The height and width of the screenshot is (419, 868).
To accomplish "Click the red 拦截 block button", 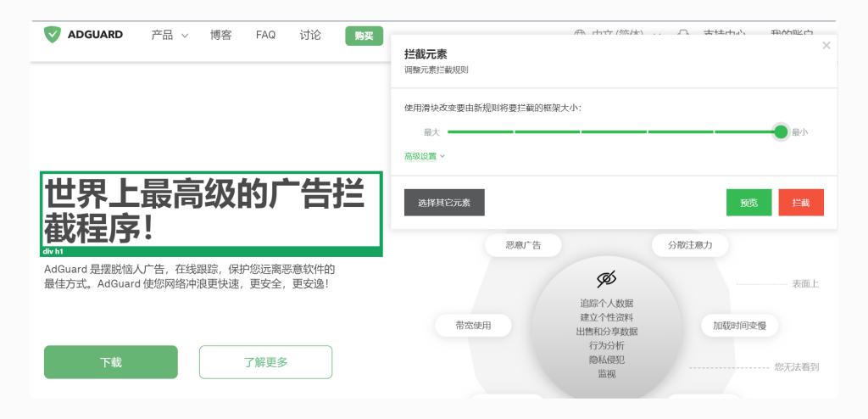I will [801, 203].
